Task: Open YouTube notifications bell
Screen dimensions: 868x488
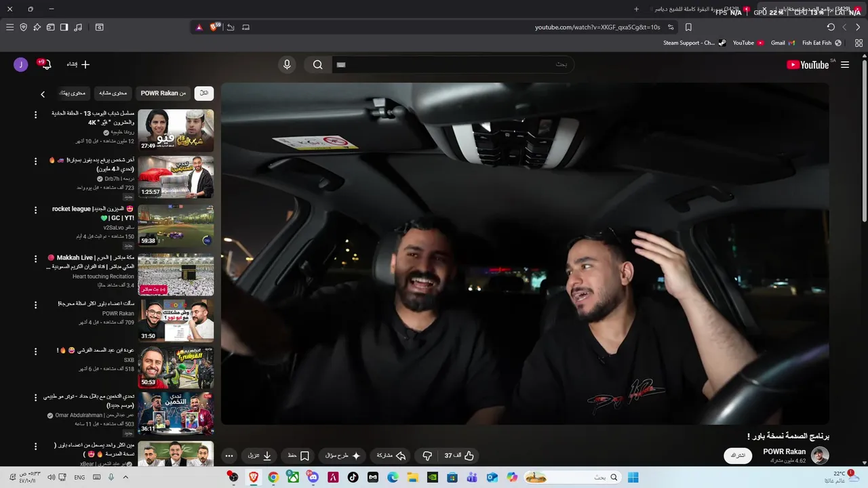Action: point(46,64)
